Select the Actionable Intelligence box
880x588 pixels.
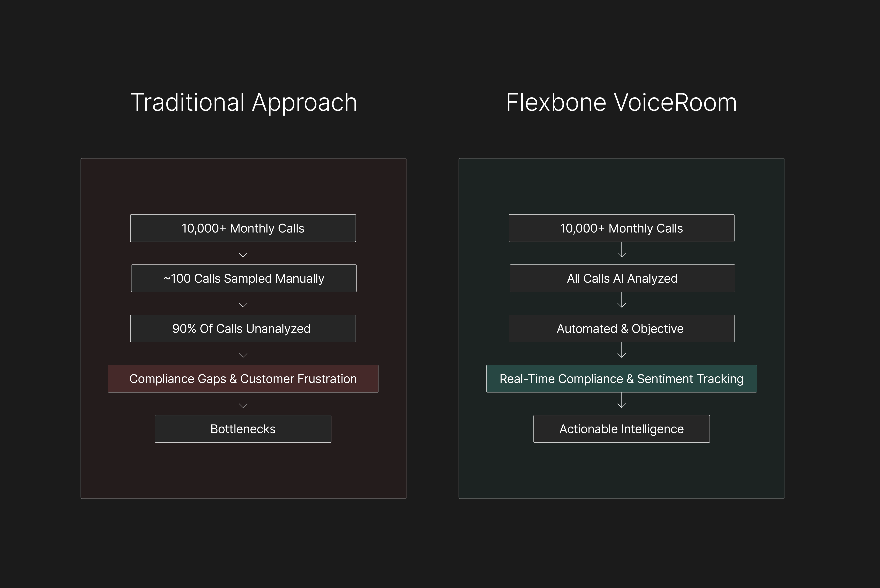click(x=621, y=429)
